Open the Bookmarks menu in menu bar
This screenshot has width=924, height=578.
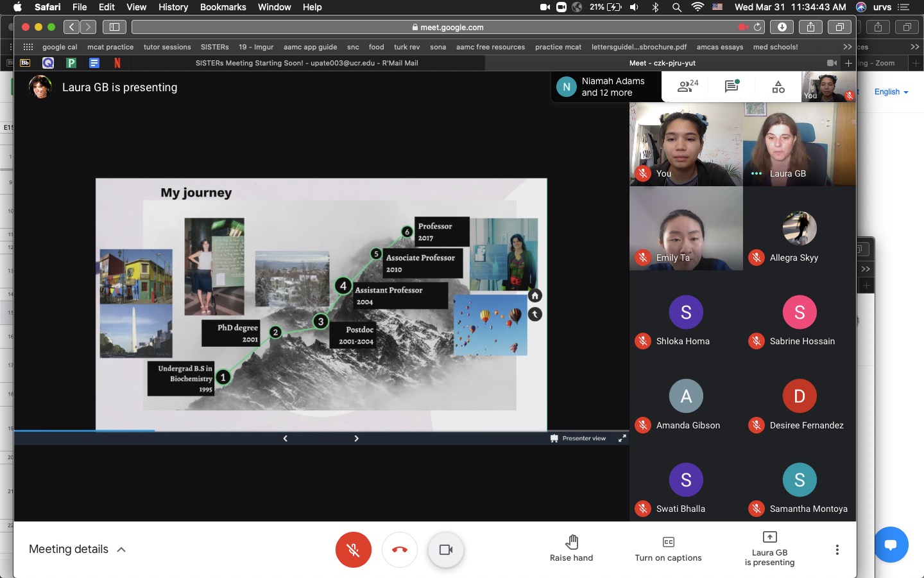tap(223, 7)
